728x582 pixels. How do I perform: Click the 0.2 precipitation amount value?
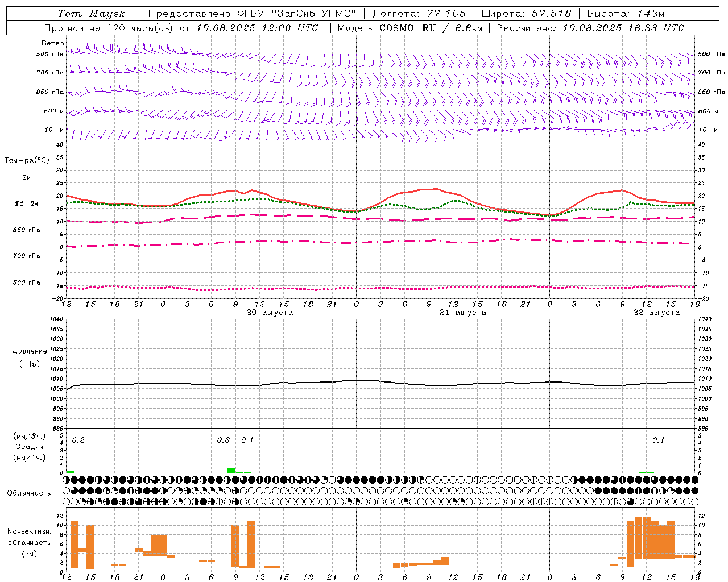pyautogui.click(x=78, y=440)
